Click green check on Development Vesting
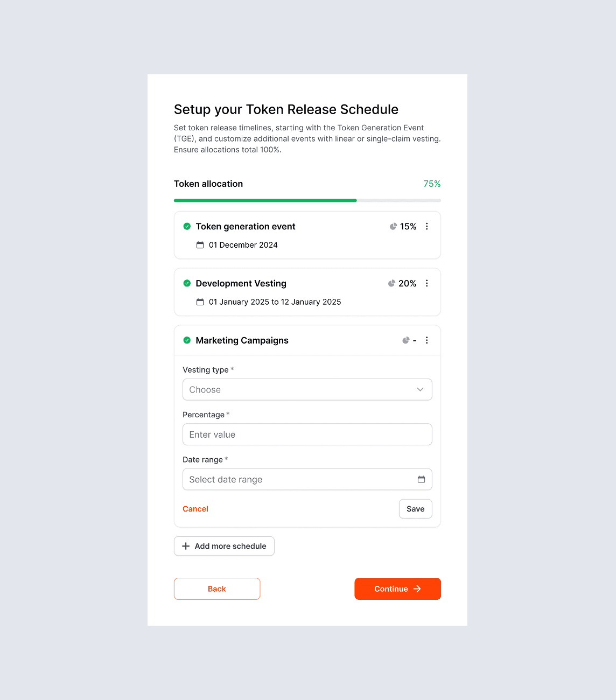Image resolution: width=616 pixels, height=700 pixels. (x=187, y=283)
